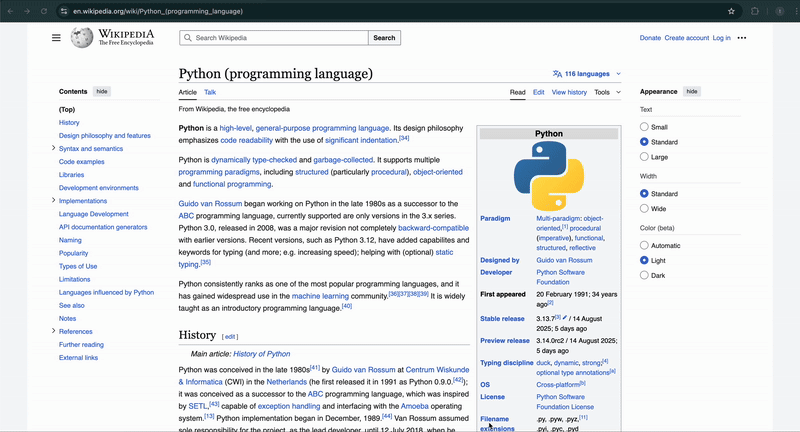Select Light color mode

(644, 260)
